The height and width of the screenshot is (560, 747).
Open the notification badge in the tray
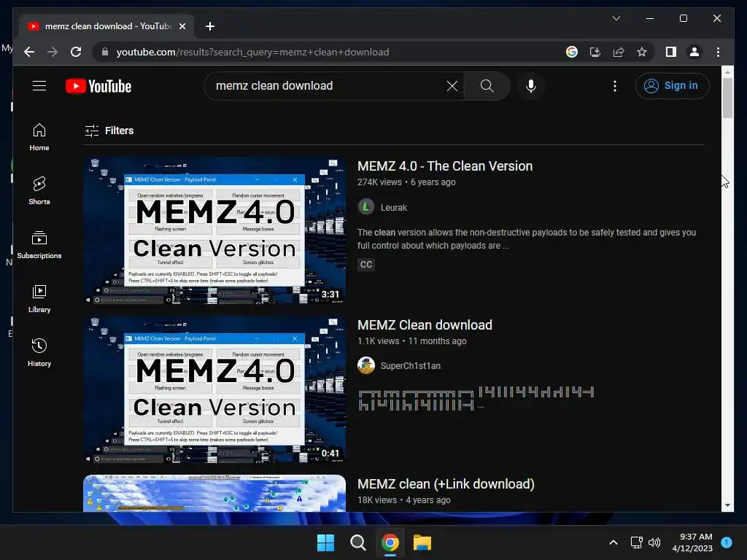point(727,542)
